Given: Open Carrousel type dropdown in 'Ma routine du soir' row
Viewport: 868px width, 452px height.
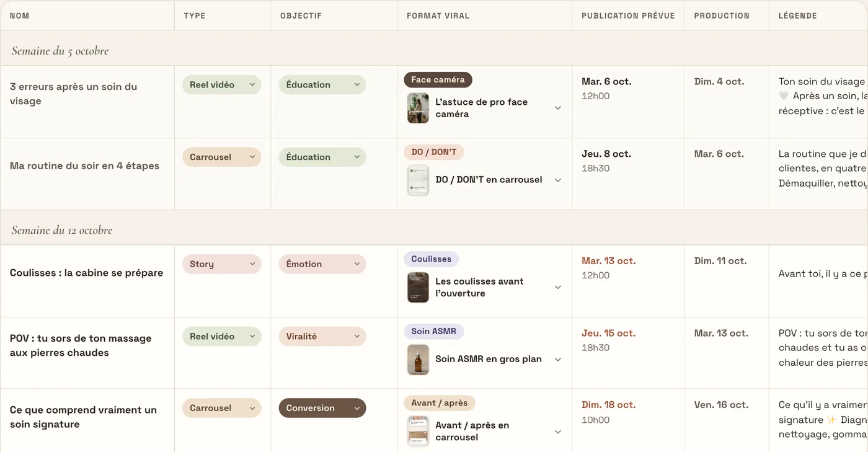Looking at the screenshot, I should click(x=221, y=157).
